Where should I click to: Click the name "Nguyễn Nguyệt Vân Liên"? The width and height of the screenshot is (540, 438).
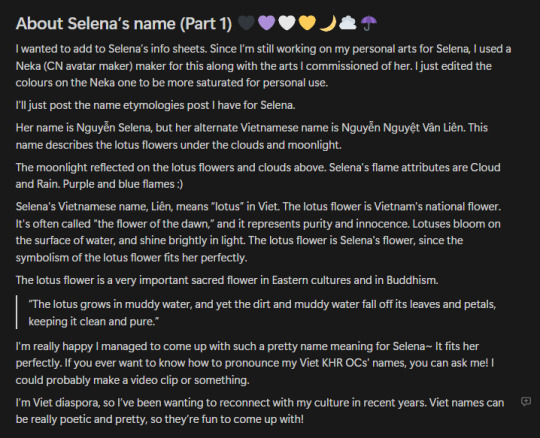[x=403, y=128]
